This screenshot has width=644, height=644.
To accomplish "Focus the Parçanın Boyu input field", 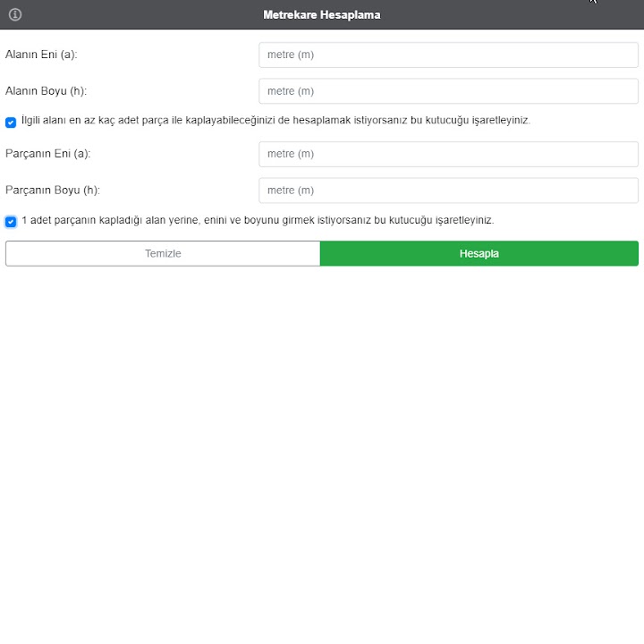I will (448, 191).
